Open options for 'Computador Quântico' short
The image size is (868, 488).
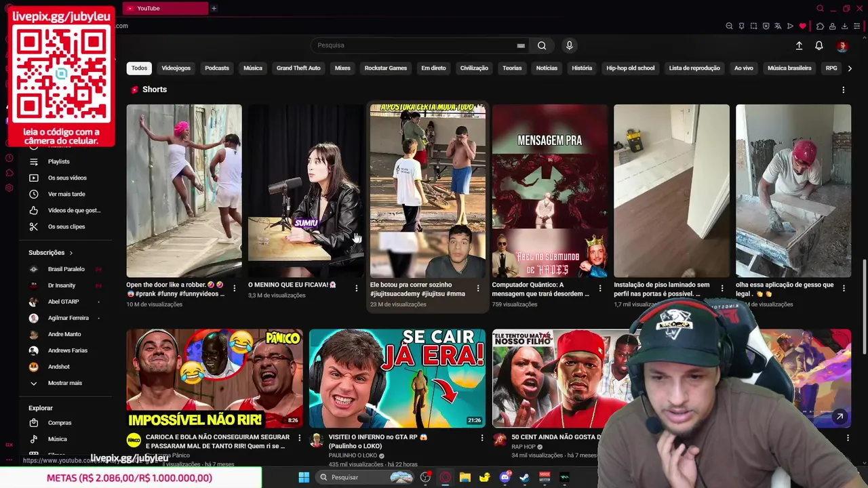[600, 288]
